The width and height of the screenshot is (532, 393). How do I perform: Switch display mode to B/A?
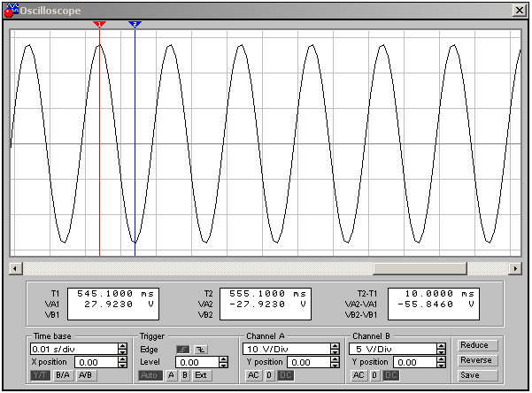point(63,375)
